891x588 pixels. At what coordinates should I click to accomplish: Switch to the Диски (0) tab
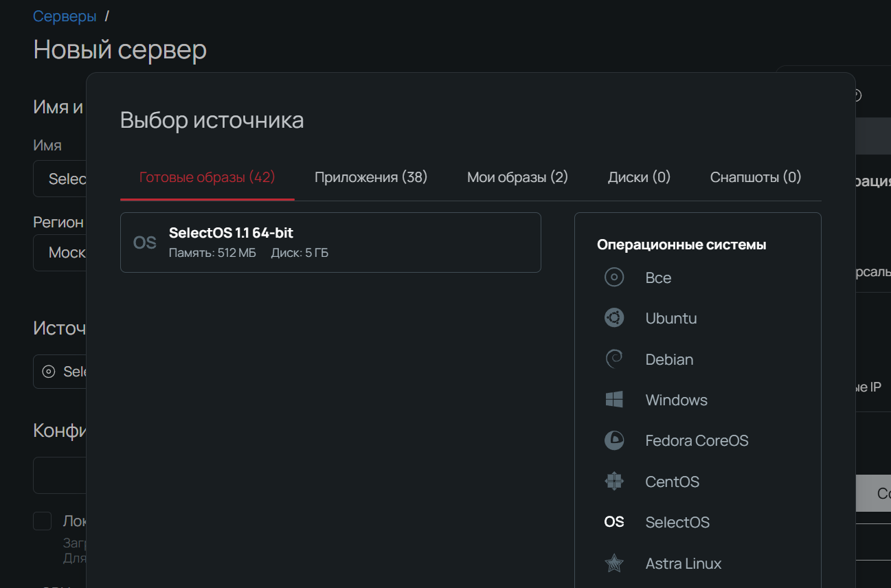pyautogui.click(x=639, y=177)
